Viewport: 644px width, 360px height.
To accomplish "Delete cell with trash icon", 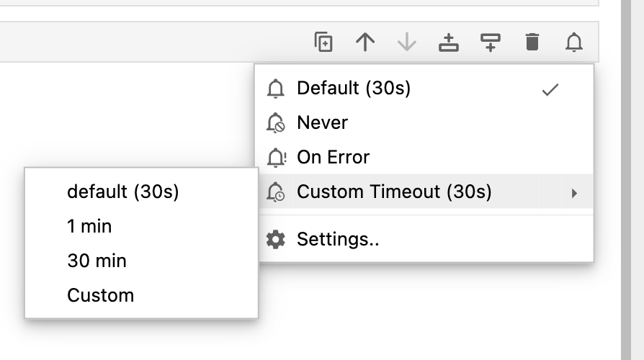I will click(x=532, y=42).
